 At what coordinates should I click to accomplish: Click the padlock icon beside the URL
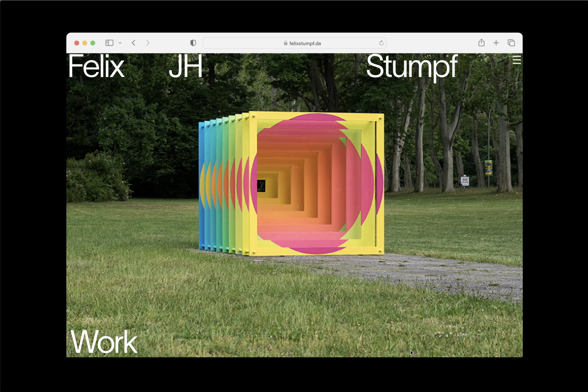(286, 43)
